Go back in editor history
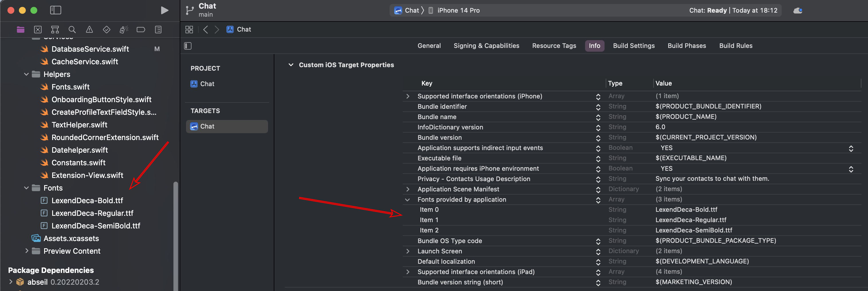Viewport: 868px width, 291px height. [x=206, y=29]
